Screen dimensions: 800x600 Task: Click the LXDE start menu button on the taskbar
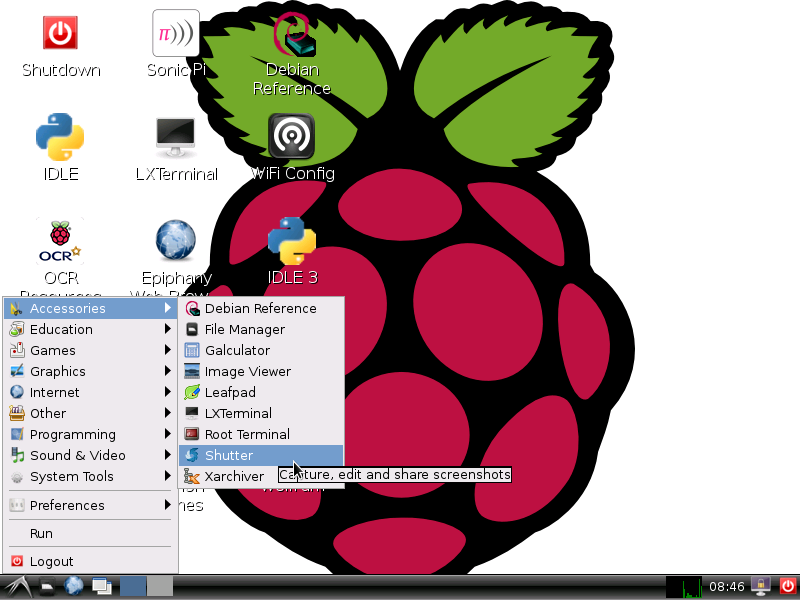pyautogui.click(x=17, y=587)
